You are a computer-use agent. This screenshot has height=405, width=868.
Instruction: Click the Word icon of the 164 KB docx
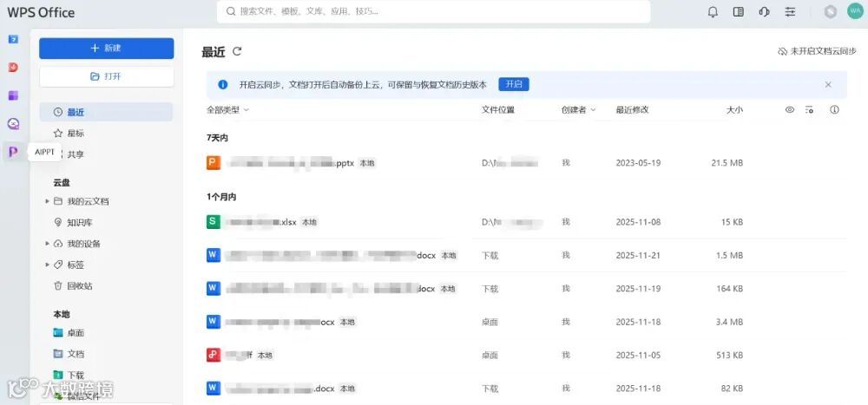click(214, 288)
